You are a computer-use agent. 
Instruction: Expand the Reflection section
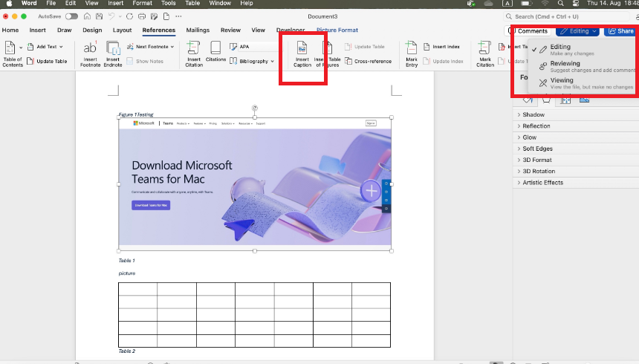click(536, 126)
